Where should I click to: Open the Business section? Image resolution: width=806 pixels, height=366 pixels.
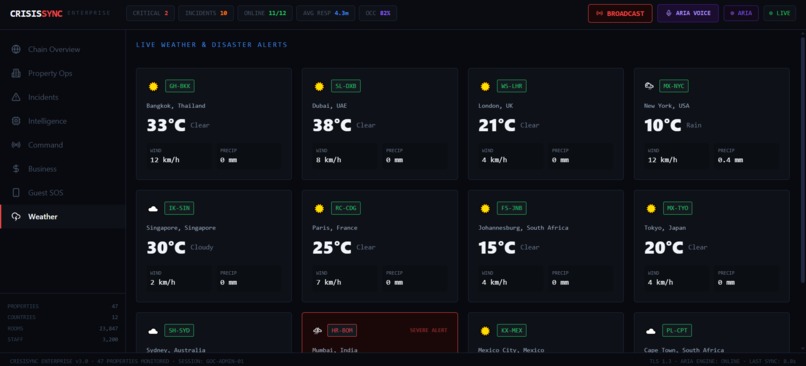coord(63,169)
